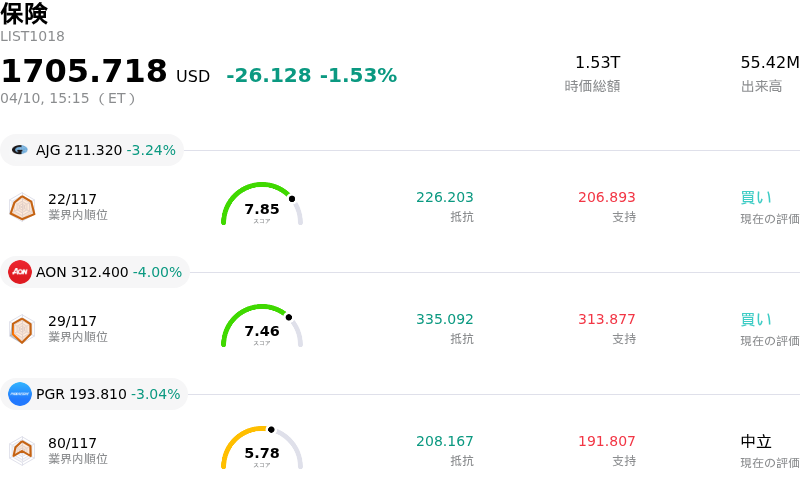Open the AJG 211.320 stock chip
Screen dimensions: 800x488
pos(92,150)
